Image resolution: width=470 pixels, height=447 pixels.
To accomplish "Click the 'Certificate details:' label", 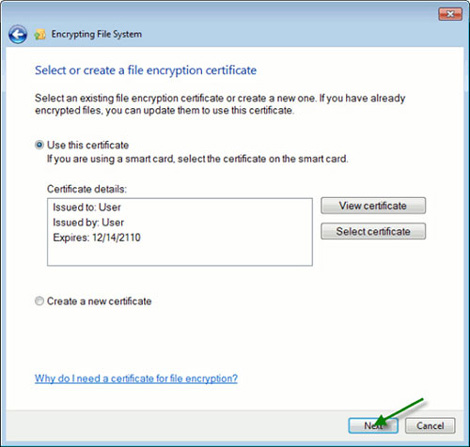I will [x=87, y=189].
